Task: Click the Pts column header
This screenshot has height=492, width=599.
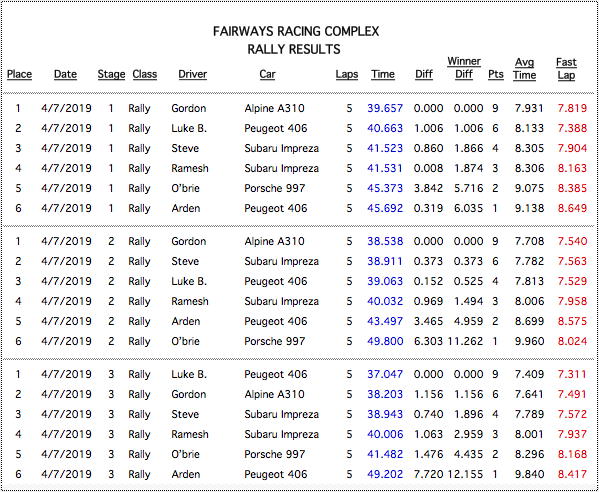Action: point(496,74)
